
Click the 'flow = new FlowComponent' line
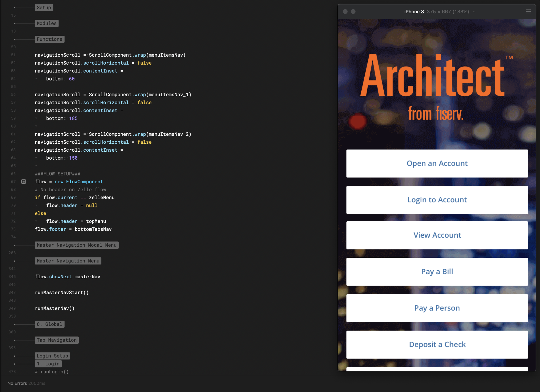[x=69, y=182]
